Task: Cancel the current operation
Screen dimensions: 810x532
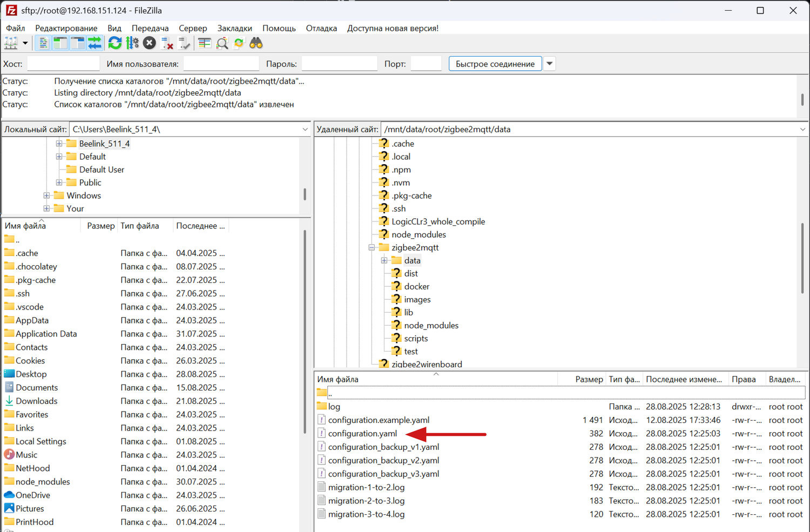Action: pos(150,43)
